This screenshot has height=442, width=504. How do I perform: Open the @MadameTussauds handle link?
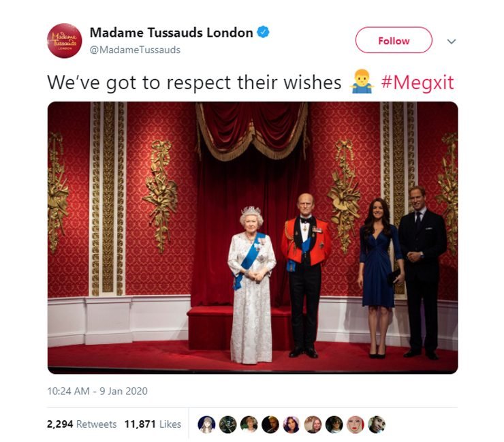point(135,50)
